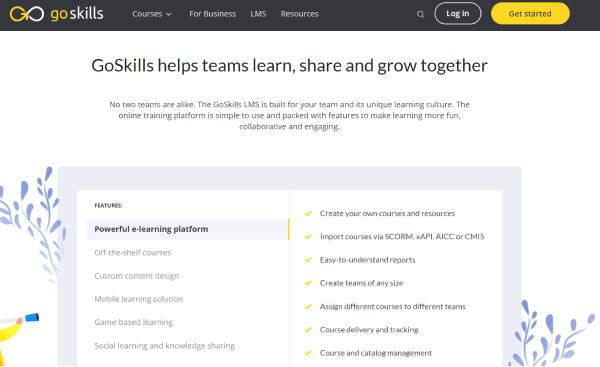This screenshot has height=367, width=600.
Task: Click the yellow Get started button
Action: point(530,13)
